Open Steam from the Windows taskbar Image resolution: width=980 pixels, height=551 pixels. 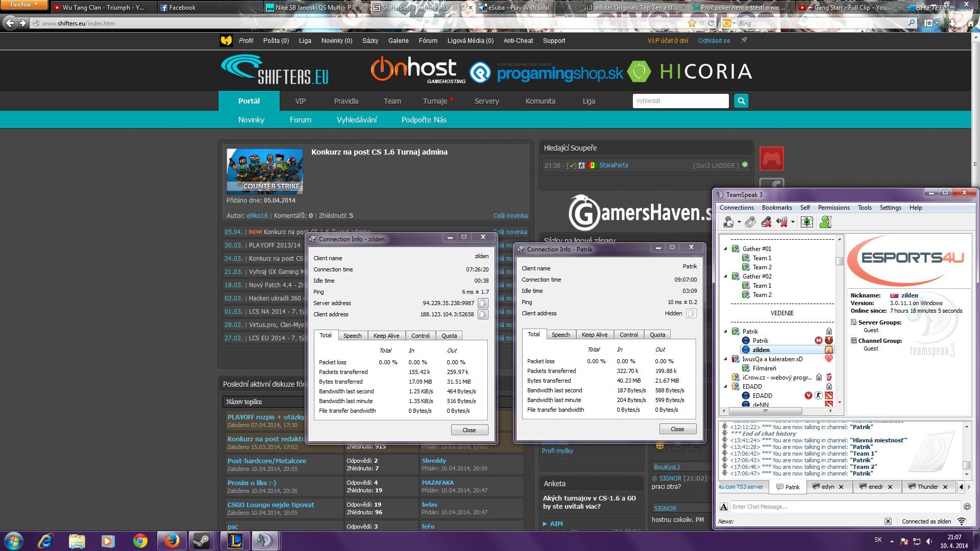(202, 541)
